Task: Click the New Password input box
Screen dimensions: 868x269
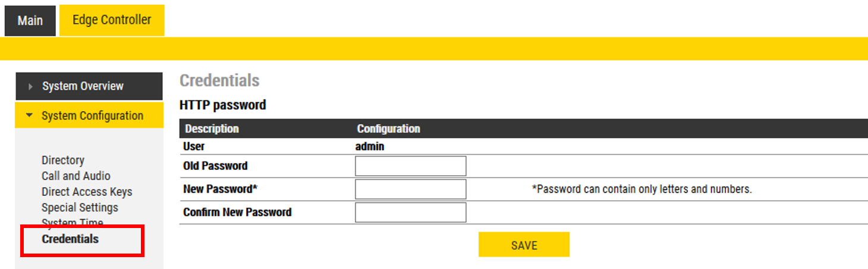Action: pyautogui.click(x=410, y=189)
